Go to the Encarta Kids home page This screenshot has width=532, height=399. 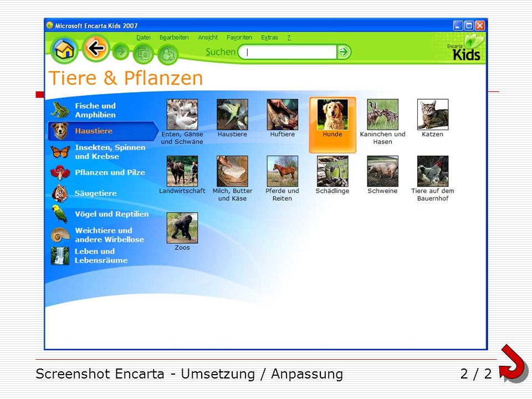pyautogui.click(x=64, y=50)
